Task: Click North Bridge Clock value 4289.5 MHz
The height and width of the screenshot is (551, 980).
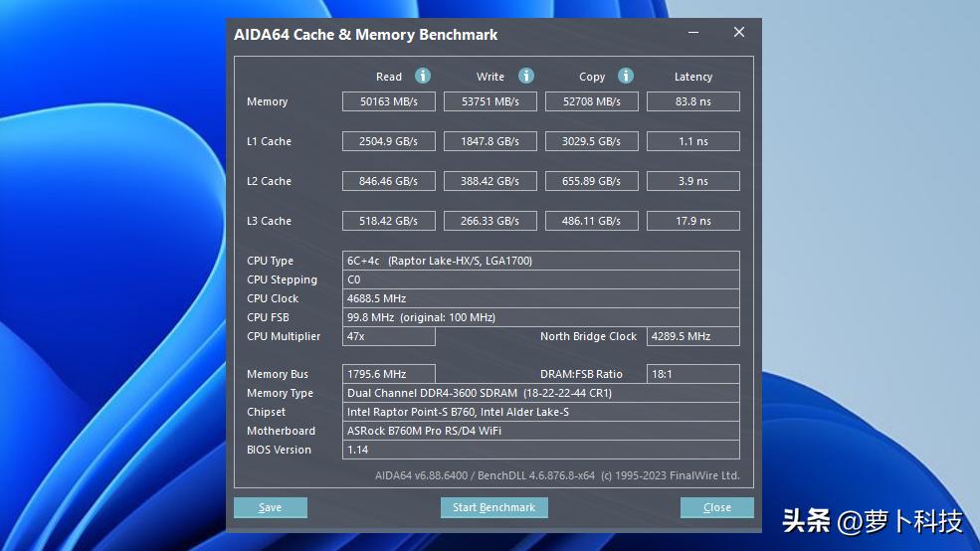Action: click(x=693, y=336)
